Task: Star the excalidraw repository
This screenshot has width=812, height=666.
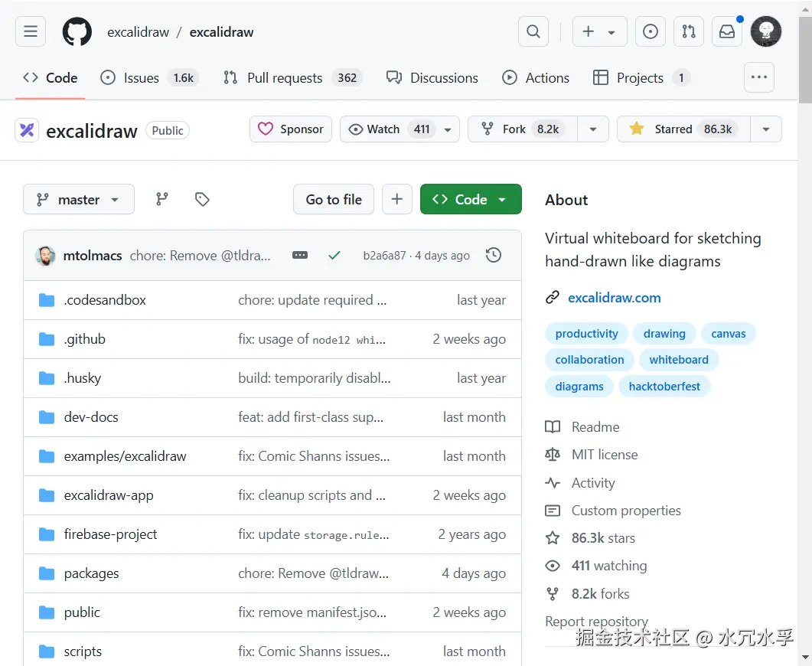Action: click(x=672, y=129)
